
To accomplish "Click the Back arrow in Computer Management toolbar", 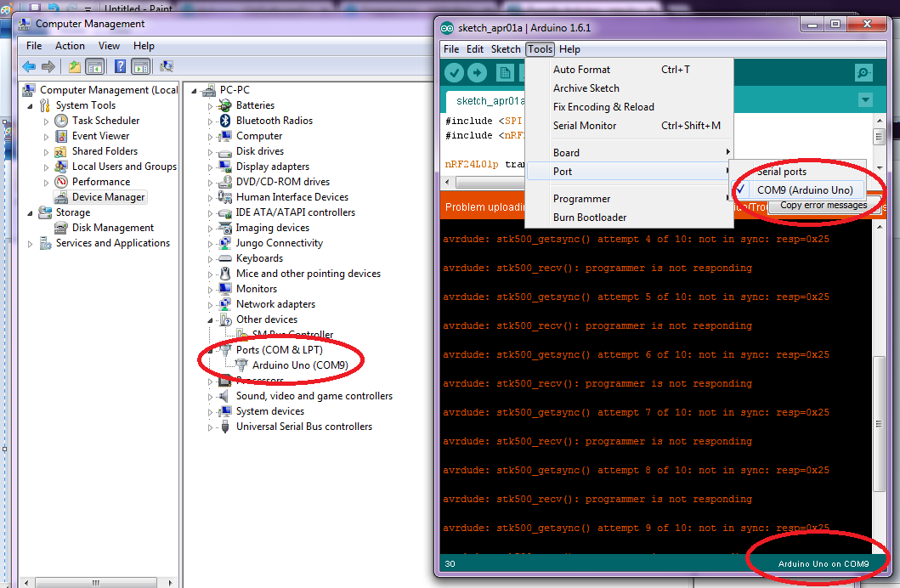I will pyautogui.click(x=29, y=66).
